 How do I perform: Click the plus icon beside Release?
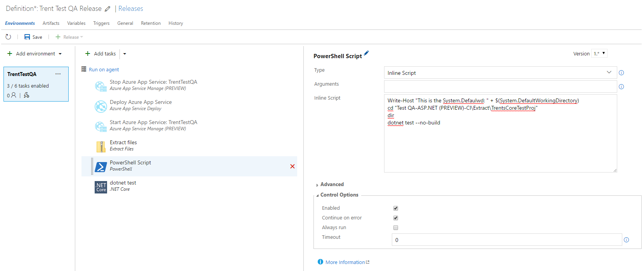58,37
